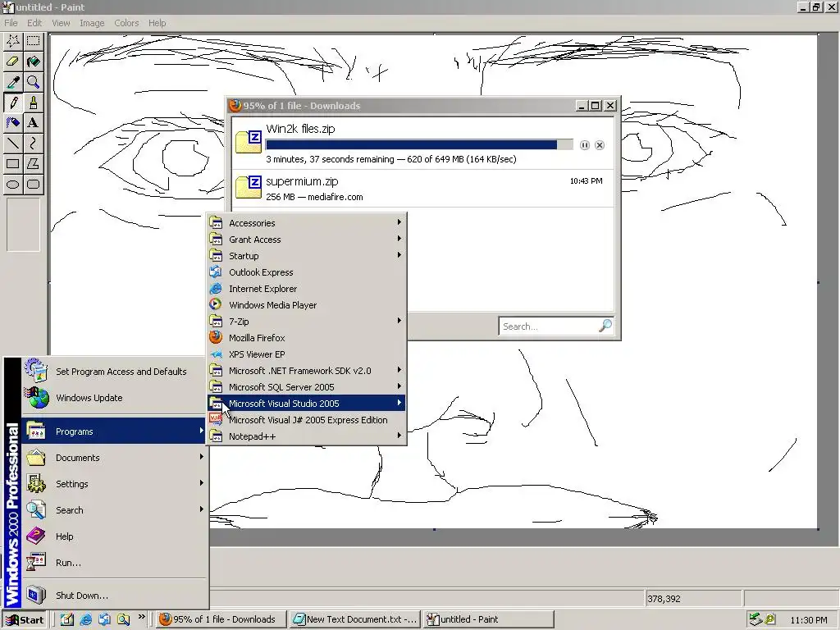The height and width of the screenshot is (630, 840).
Task: Choose the Line tool in Paint
Action: pyautogui.click(x=13, y=143)
